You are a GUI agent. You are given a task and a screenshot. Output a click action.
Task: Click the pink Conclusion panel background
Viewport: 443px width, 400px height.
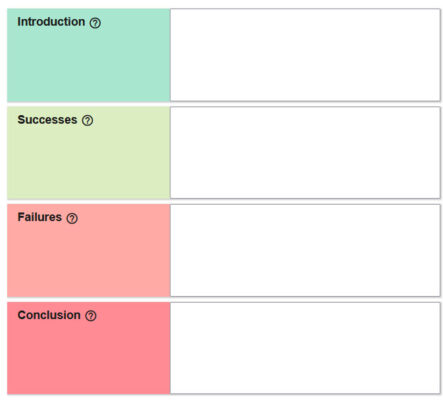[x=89, y=355]
